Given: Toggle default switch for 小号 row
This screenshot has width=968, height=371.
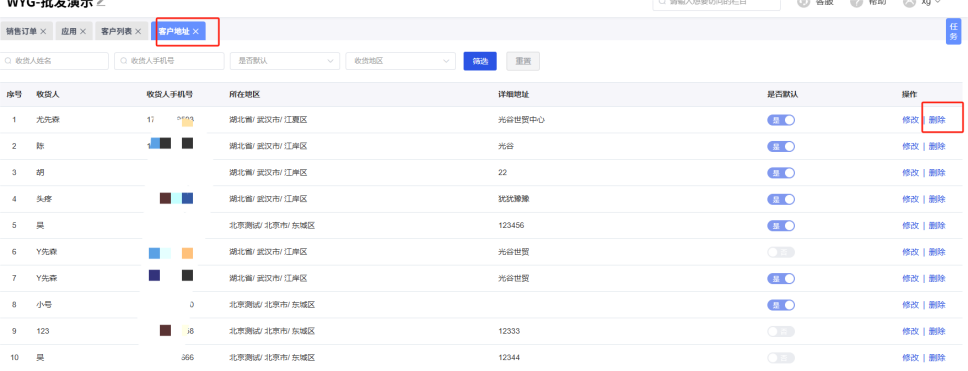Looking at the screenshot, I should point(781,305).
